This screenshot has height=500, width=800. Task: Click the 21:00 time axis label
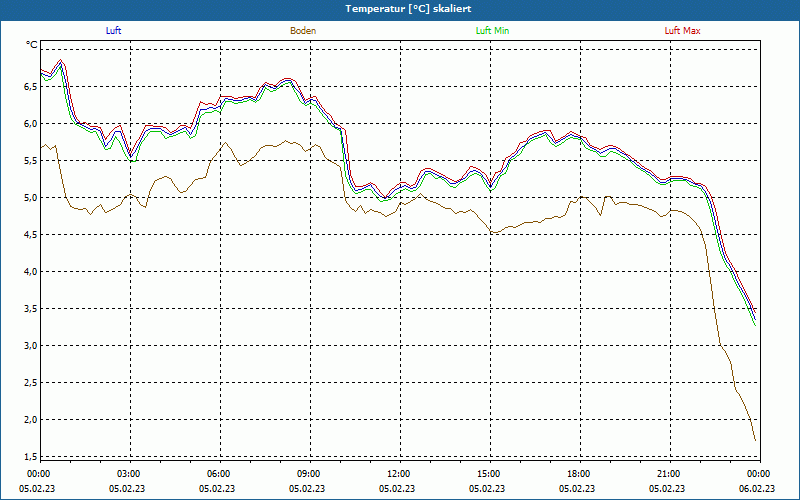pos(667,474)
